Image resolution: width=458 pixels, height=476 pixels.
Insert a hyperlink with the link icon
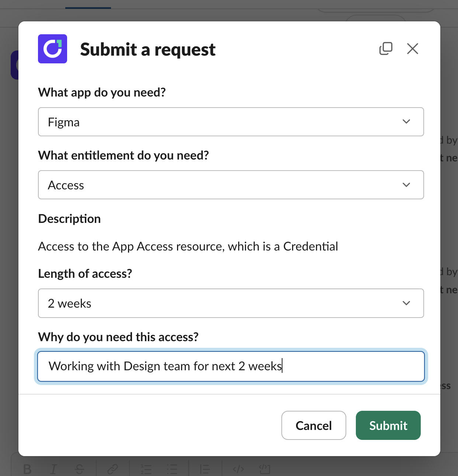click(x=112, y=469)
